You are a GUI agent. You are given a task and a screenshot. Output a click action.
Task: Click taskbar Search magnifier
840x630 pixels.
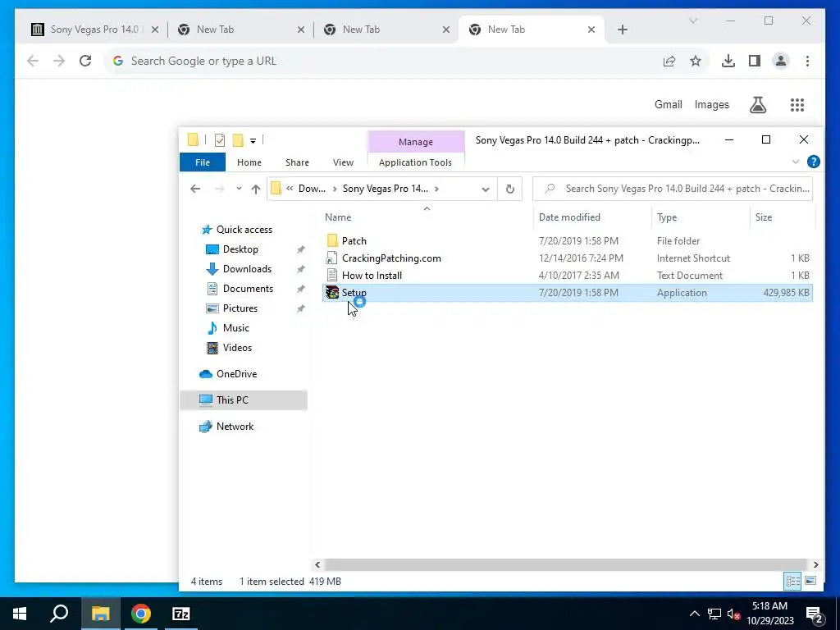pos(59,614)
